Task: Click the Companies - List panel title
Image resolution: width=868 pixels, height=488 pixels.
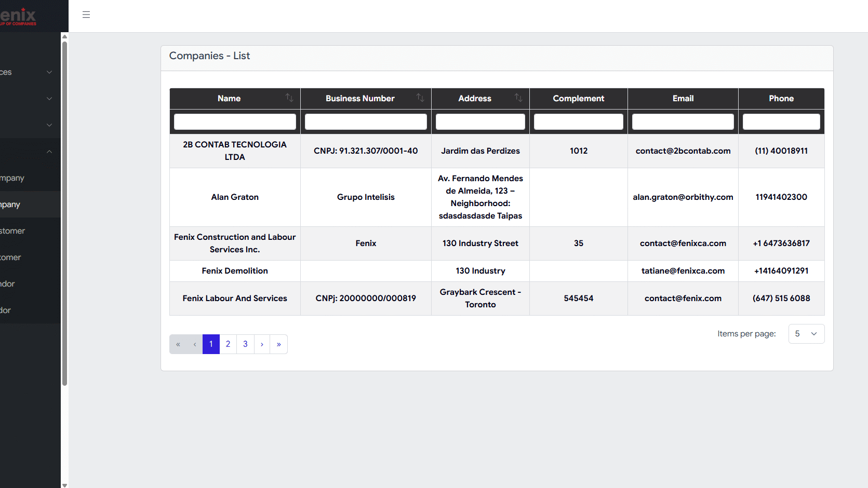Action: [209, 56]
